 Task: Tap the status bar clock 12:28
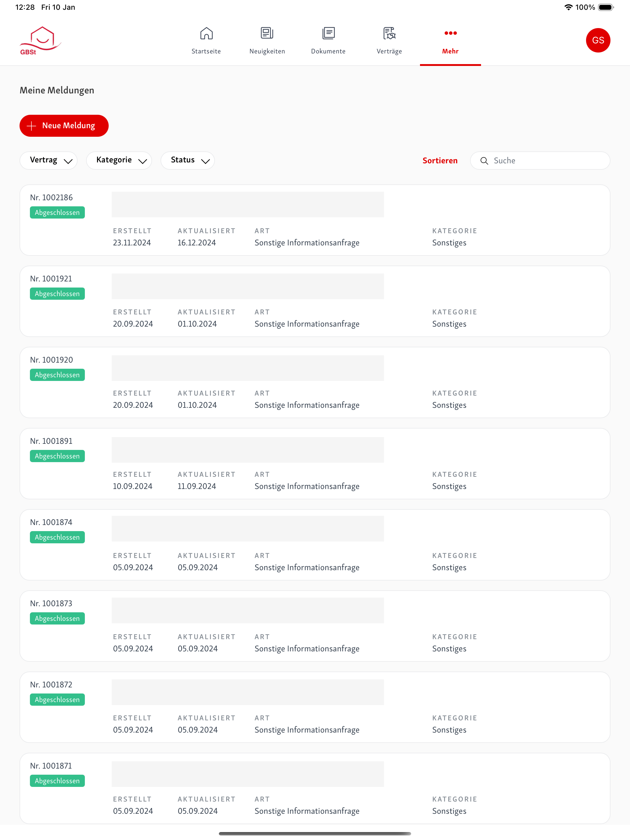point(25,7)
